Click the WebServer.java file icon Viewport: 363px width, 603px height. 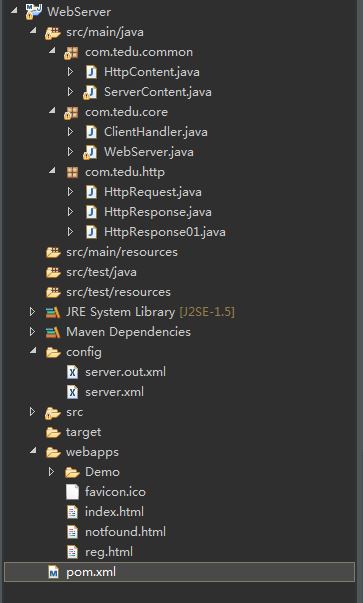[90, 152]
